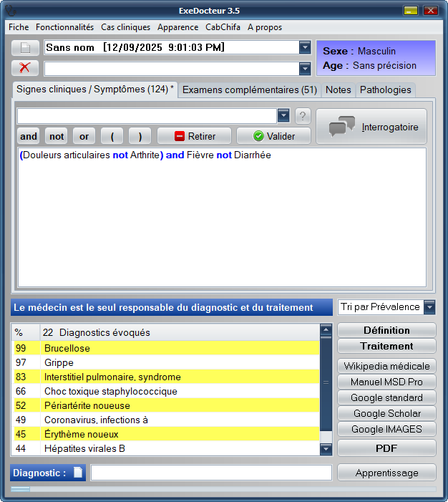The height and width of the screenshot is (502, 448).
Task: Open the Interrogatoire chat bubbles button
Action: coord(371,127)
